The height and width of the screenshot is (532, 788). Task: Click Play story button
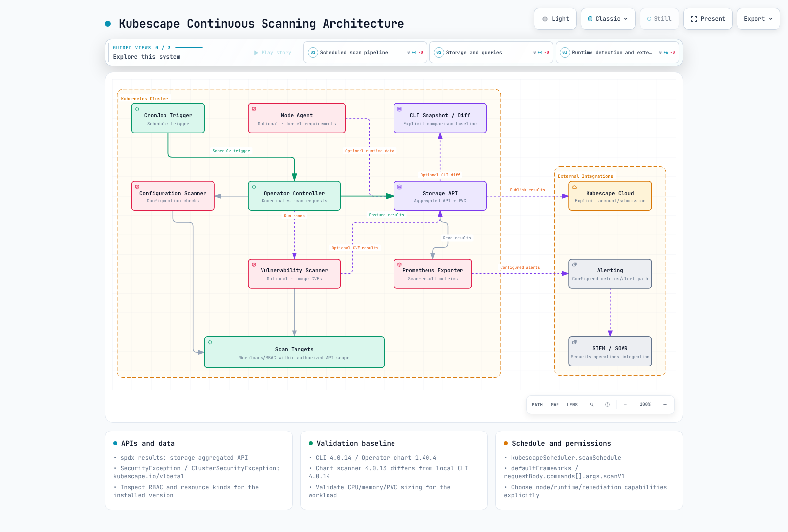click(272, 53)
